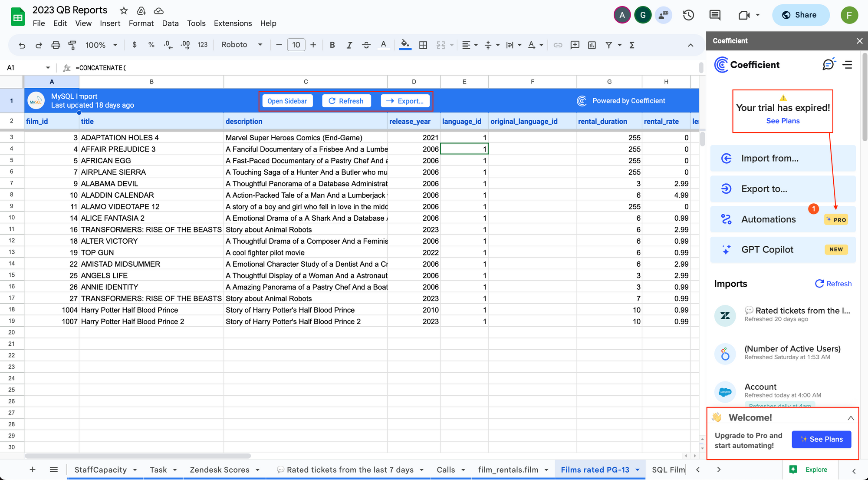Click the undo arrow in toolbar
The width and height of the screenshot is (868, 480).
pyautogui.click(x=22, y=45)
